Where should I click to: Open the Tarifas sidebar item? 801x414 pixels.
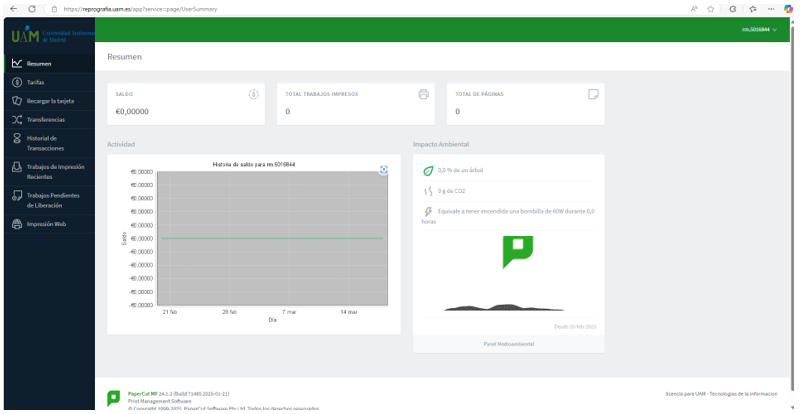point(50,82)
